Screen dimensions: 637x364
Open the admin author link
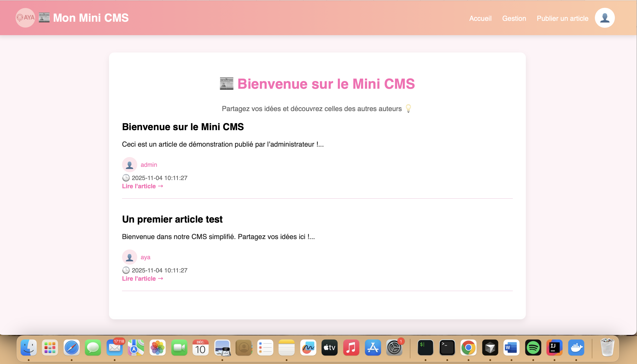click(149, 165)
